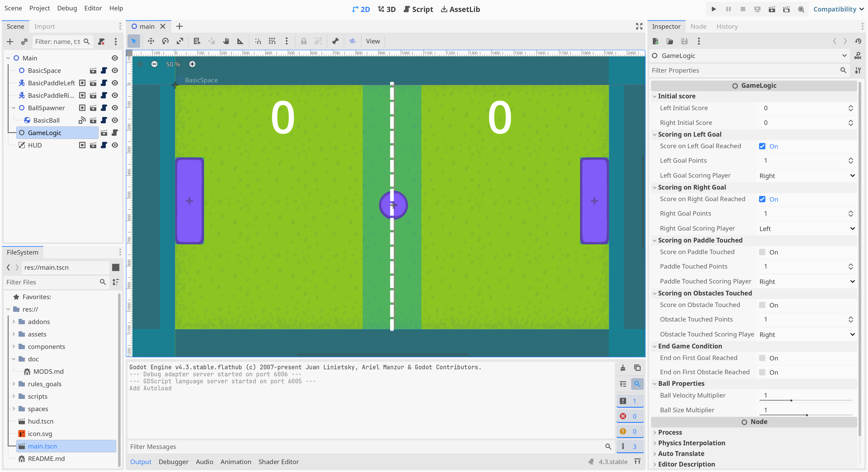
Task: Toggle error messages filter showing 0
Action: pos(630,416)
